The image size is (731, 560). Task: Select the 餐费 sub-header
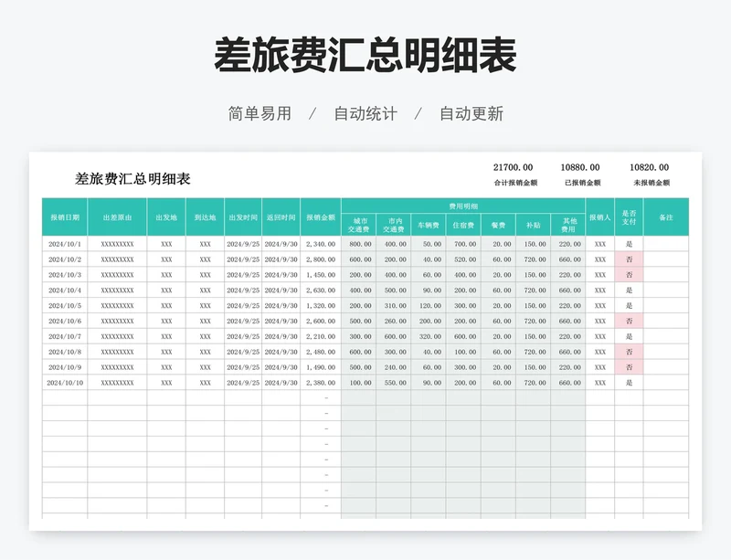pos(498,225)
